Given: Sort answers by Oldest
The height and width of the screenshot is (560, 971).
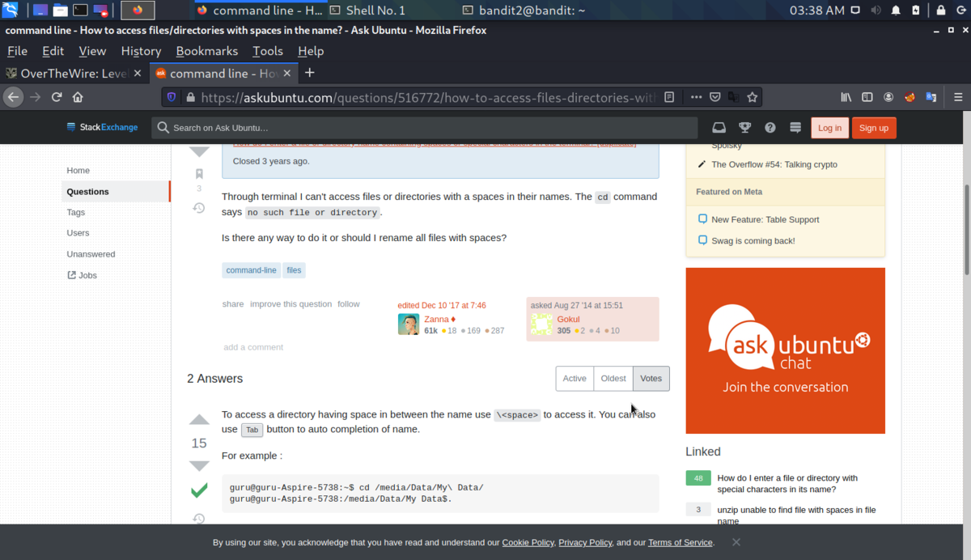Looking at the screenshot, I should tap(613, 379).
